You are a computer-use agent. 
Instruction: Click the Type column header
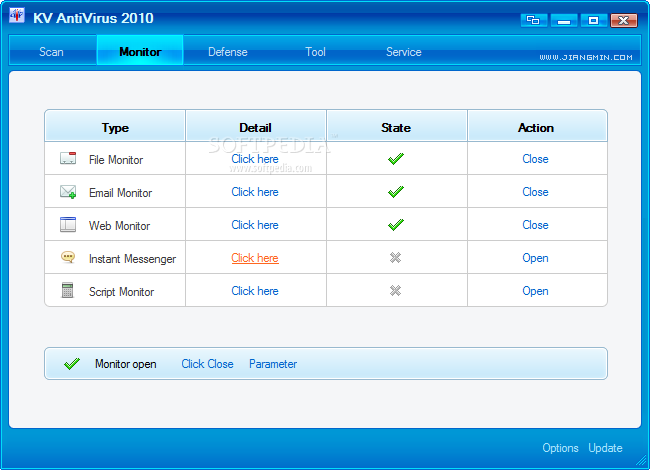point(115,126)
